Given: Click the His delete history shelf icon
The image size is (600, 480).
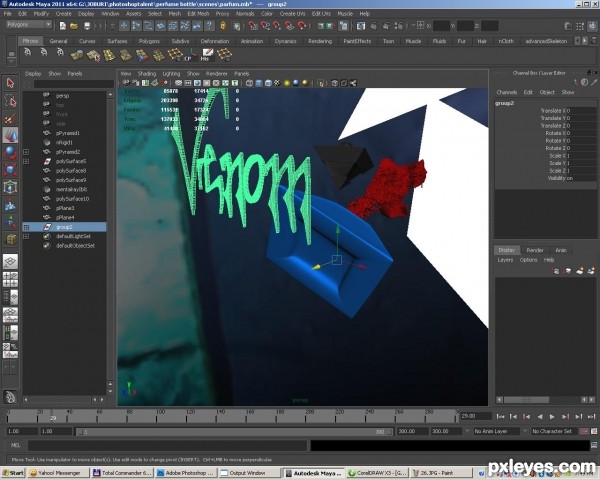Looking at the screenshot, I should pyautogui.click(x=207, y=55).
